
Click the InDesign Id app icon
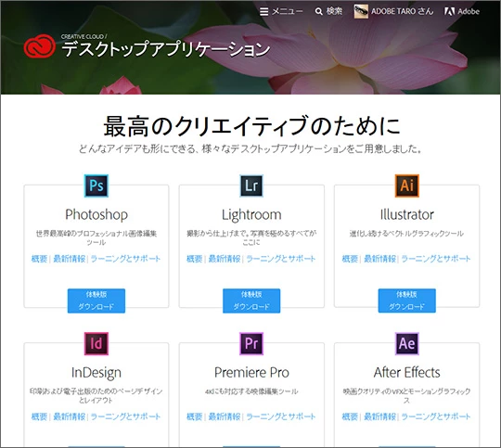tap(96, 343)
